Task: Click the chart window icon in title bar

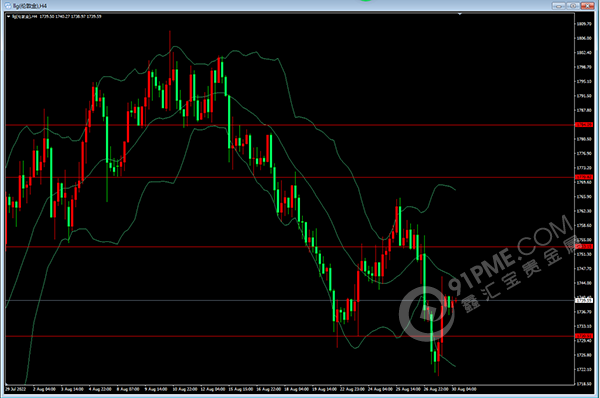Action: (7, 6)
